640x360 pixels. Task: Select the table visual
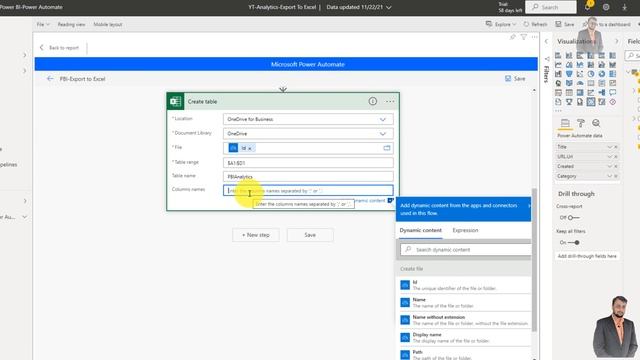[x=569, y=93]
